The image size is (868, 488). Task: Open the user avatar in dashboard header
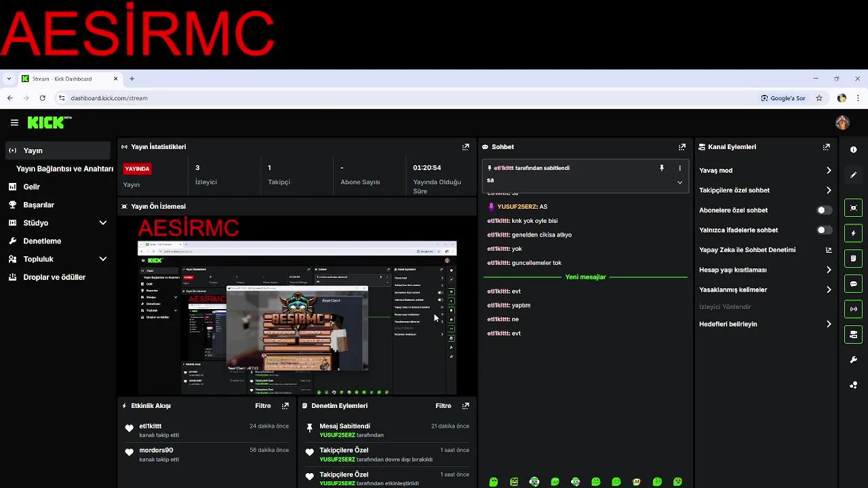click(x=842, y=123)
